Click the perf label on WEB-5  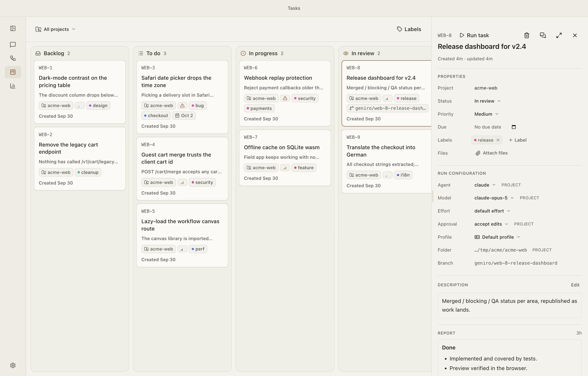tap(198, 249)
